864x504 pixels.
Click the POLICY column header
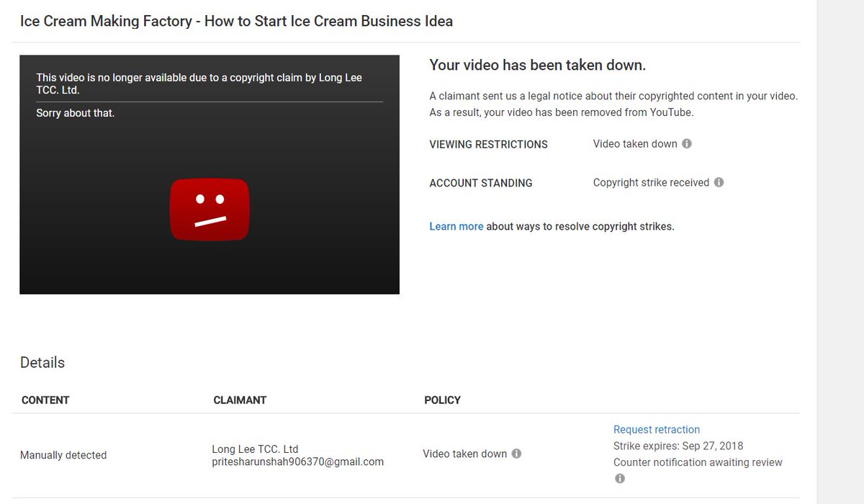click(x=443, y=400)
